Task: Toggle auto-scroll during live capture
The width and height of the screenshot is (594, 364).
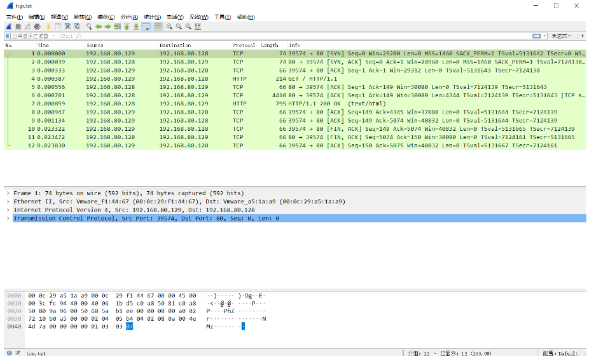Action: (146, 27)
